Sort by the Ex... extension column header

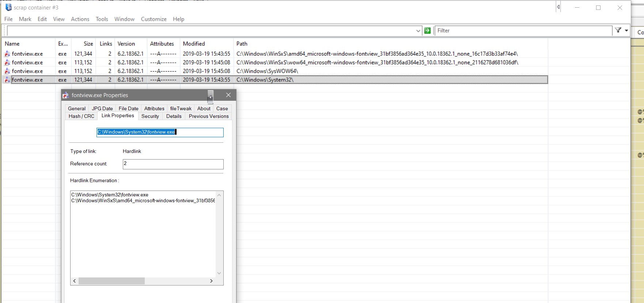click(63, 44)
